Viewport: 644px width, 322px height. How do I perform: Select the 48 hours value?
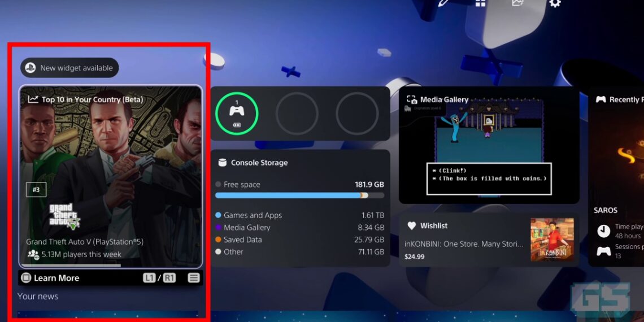(x=628, y=236)
